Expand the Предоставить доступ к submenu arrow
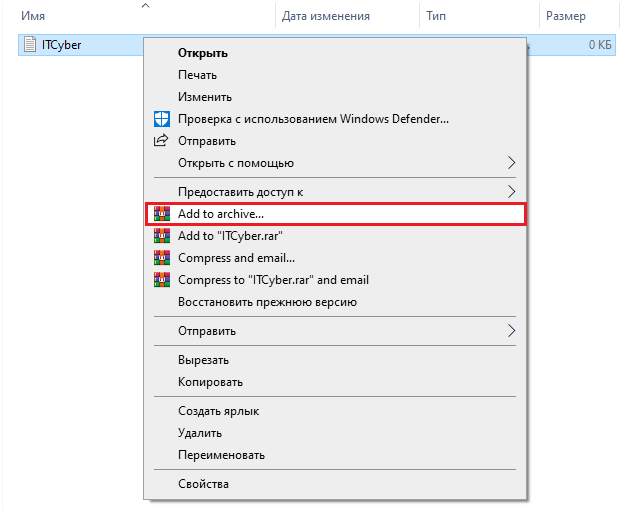This screenshot has width=634, height=511. click(x=512, y=191)
